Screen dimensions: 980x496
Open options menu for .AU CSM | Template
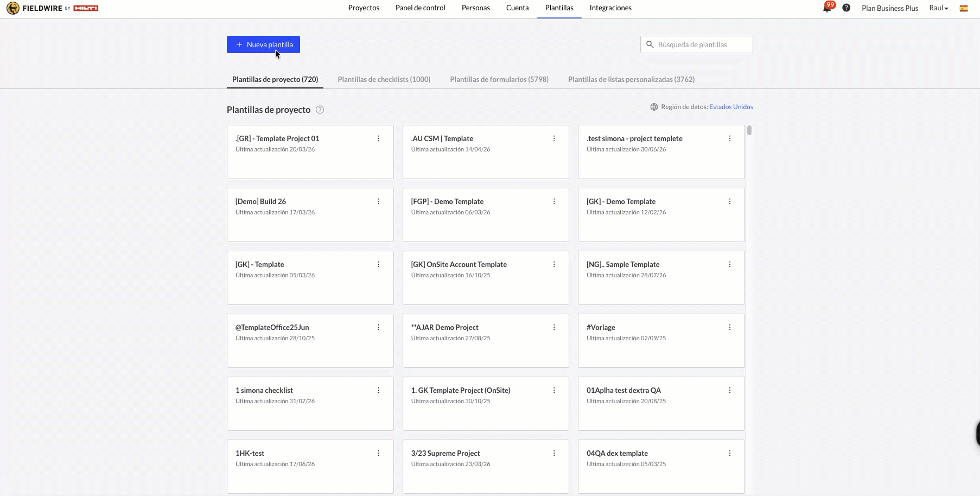click(x=554, y=138)
